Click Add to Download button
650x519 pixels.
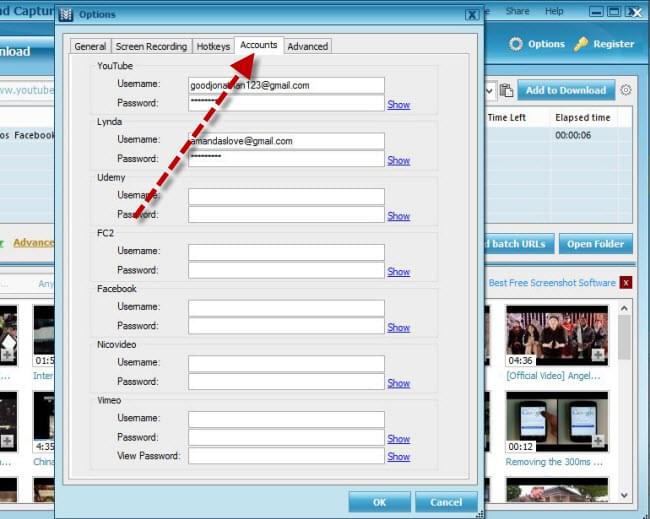(566, 90)
